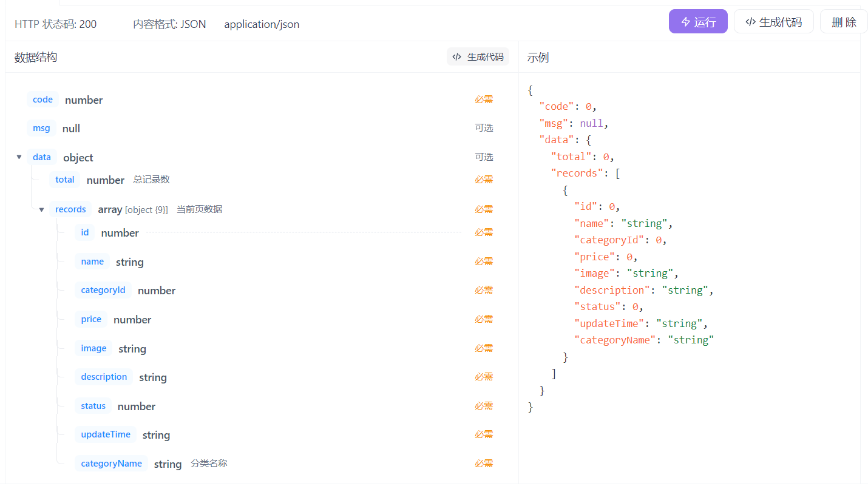Screen dimensions: 868x486
Task: Click "categoryId": 0 line in example
Action: pyautogui.click(x=620, y=240)
